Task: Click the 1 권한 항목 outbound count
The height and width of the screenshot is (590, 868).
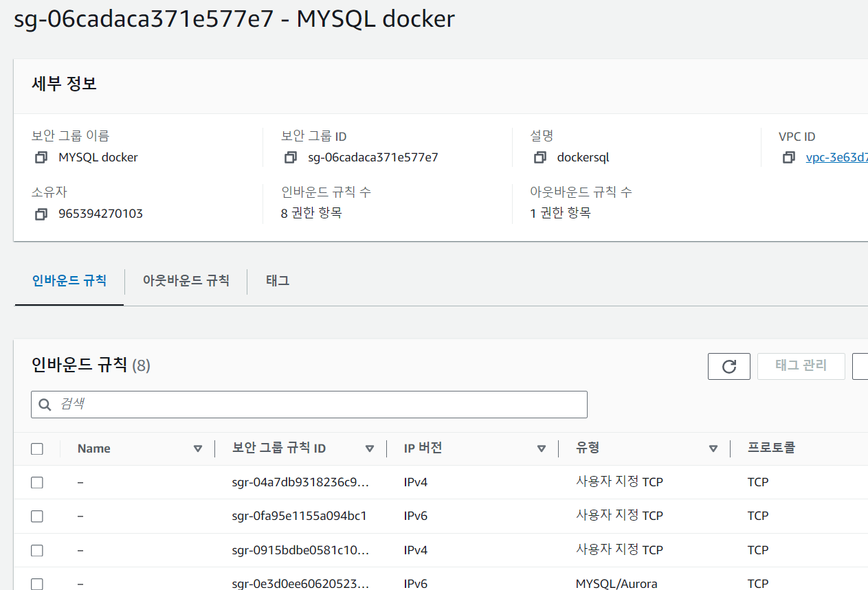Action: click(x=560, y=213)
